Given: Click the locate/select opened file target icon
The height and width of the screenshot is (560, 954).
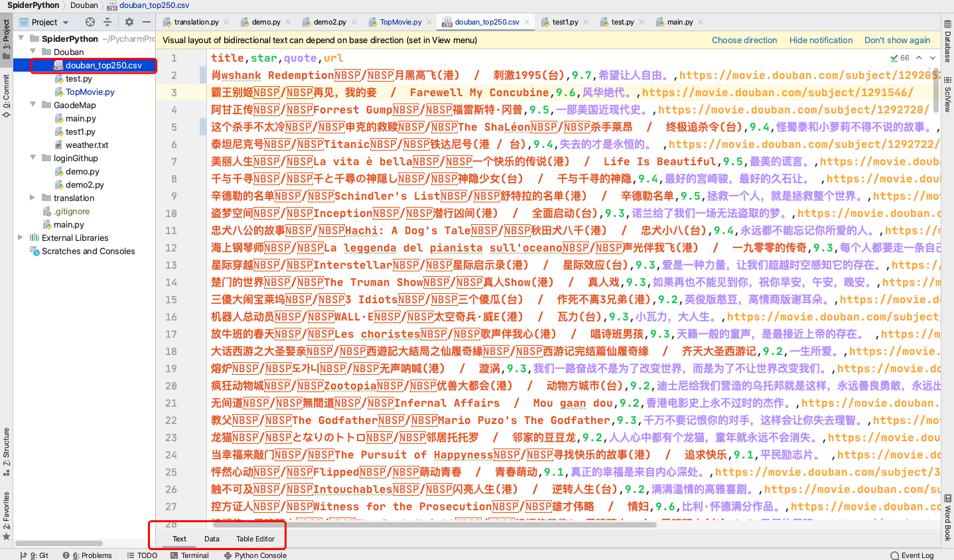Looking at the screenshot, I should click(x=90, y=22).
